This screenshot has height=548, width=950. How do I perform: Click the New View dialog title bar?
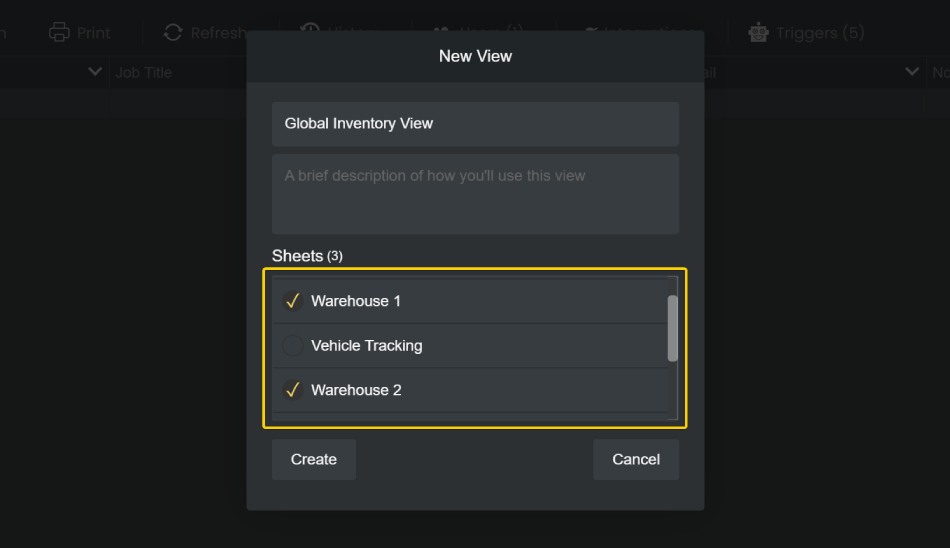tap(475, 56)
